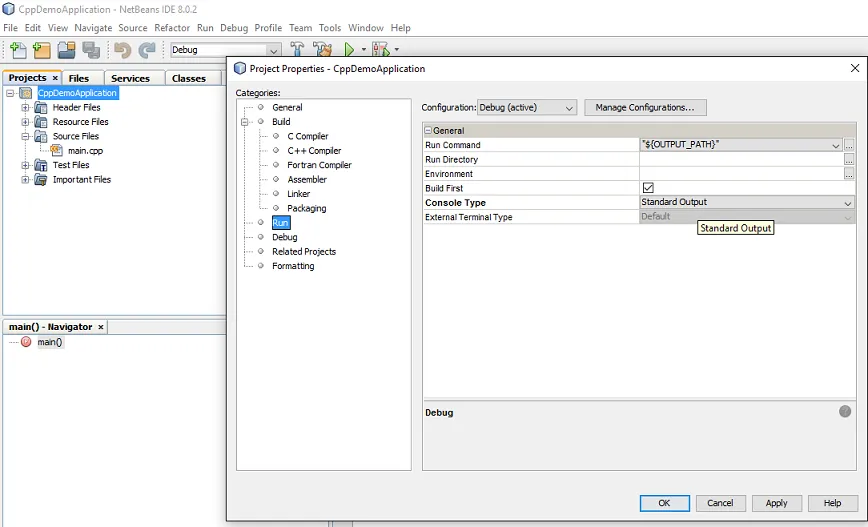Close the Projects tab with its x
This screenshot has width=868, height=527.
(x=55, y=78)
